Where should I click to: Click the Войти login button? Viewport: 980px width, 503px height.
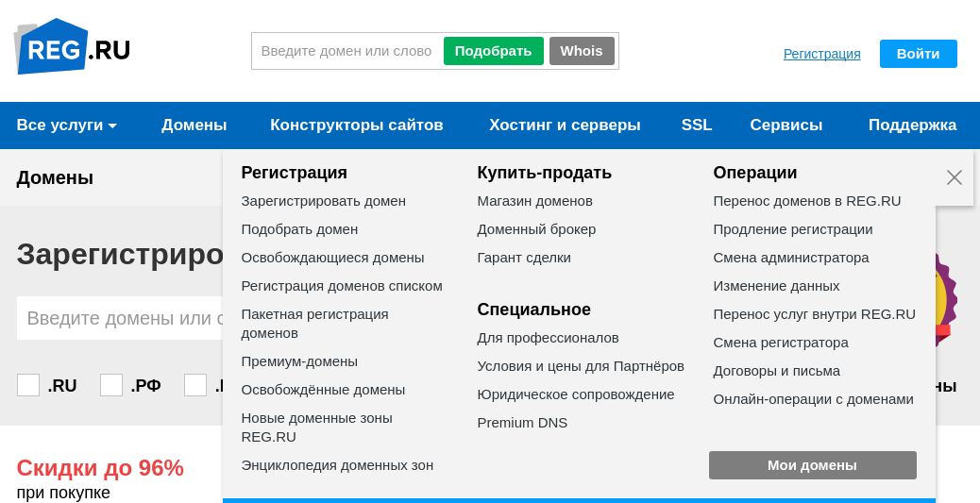coord(918,54)
